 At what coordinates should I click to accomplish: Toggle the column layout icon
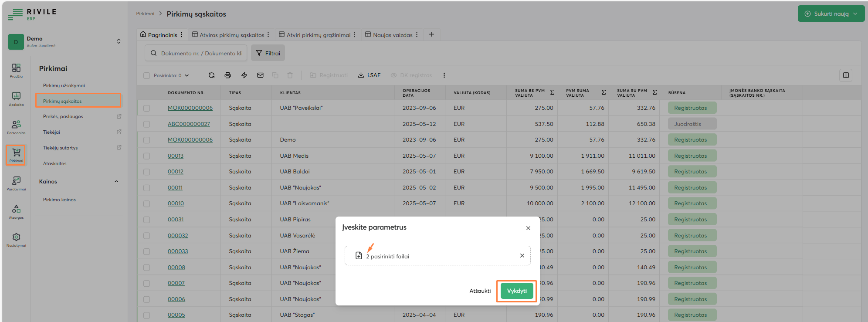tap(845, 75)
